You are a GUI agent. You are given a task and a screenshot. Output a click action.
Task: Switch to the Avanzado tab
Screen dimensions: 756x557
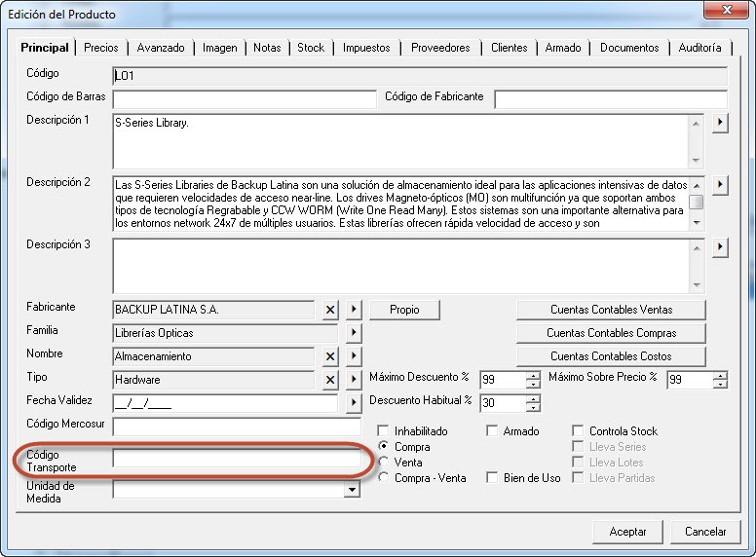161,48
